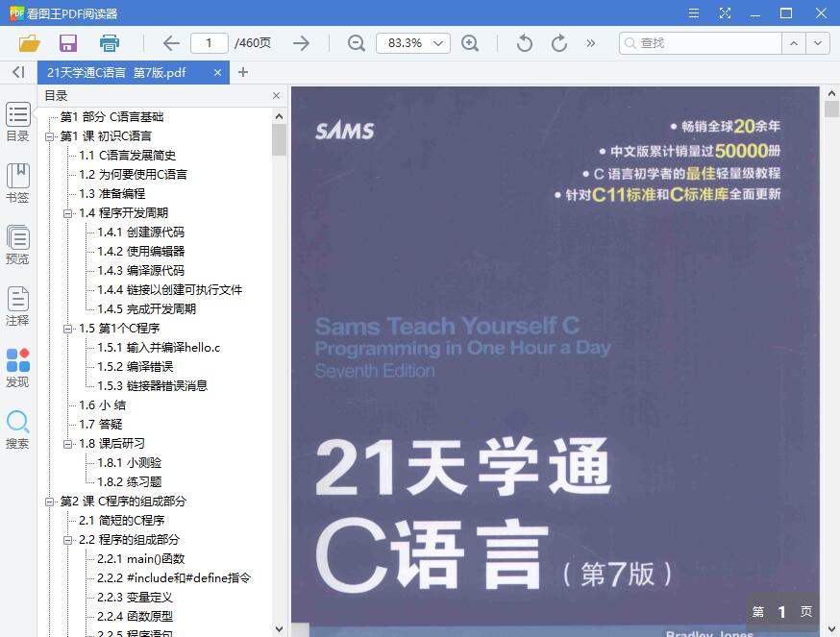Image resolution: width=840 pixels, height=637 pixels.
Task: Jump to 2.2.3 变量定义
Action: tap(135, 598)
